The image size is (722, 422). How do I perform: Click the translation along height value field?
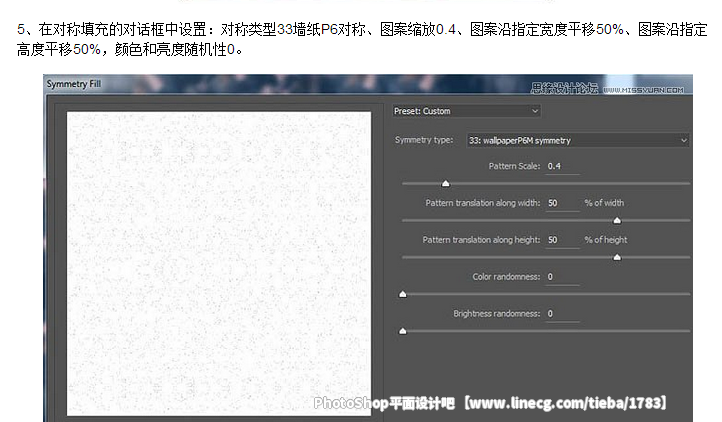coord(562,240)
